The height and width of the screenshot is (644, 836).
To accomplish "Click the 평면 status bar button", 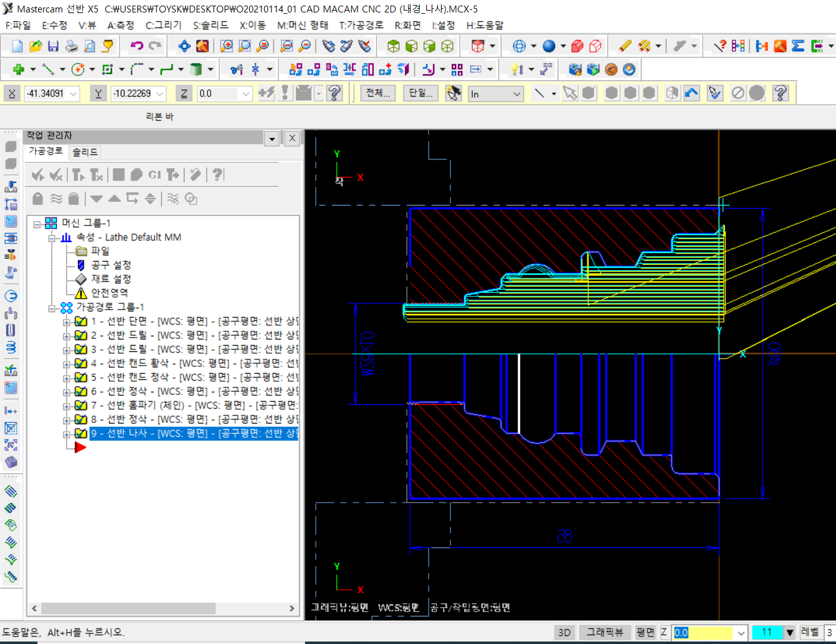I will (x=645, y=632).
